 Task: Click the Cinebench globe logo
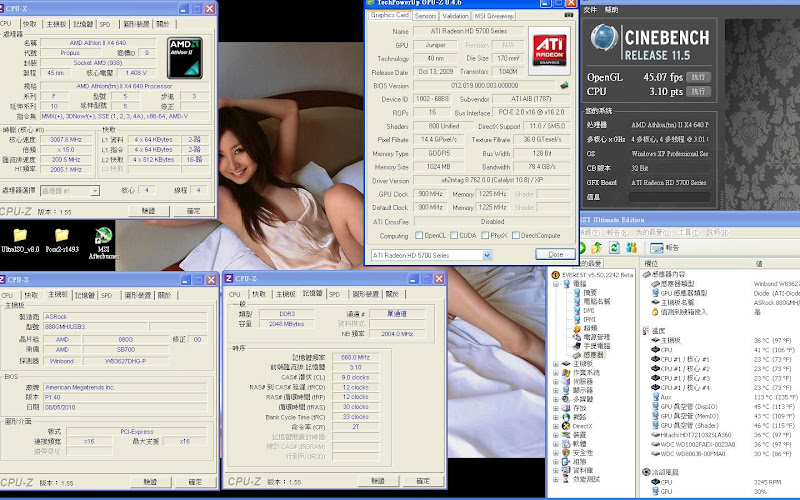pyautogui.click(x=605, y=38)
